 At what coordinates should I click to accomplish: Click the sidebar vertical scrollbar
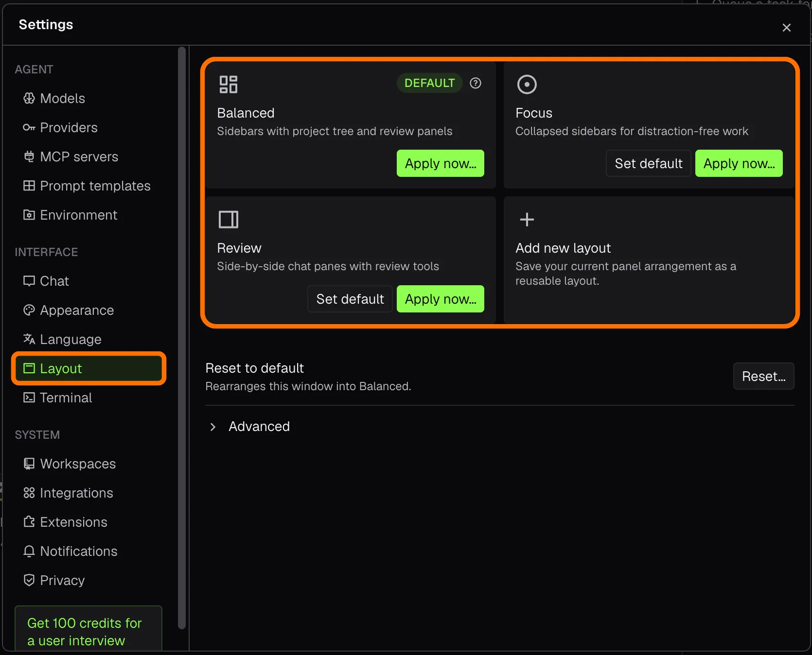[182, 338]
